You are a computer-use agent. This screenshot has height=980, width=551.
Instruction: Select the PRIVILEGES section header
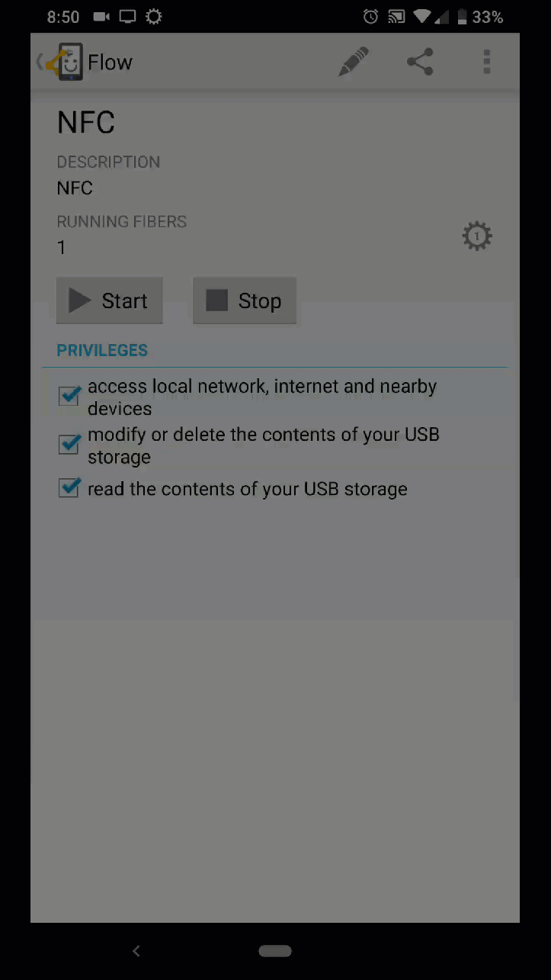102,350
